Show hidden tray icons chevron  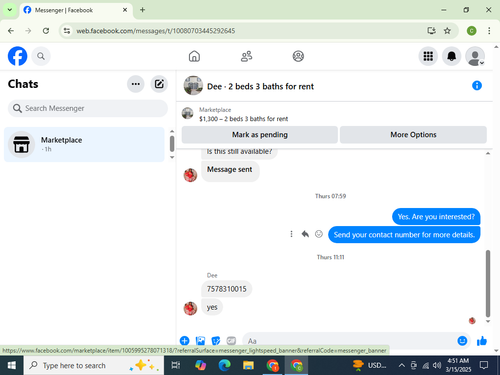[402, 365]
